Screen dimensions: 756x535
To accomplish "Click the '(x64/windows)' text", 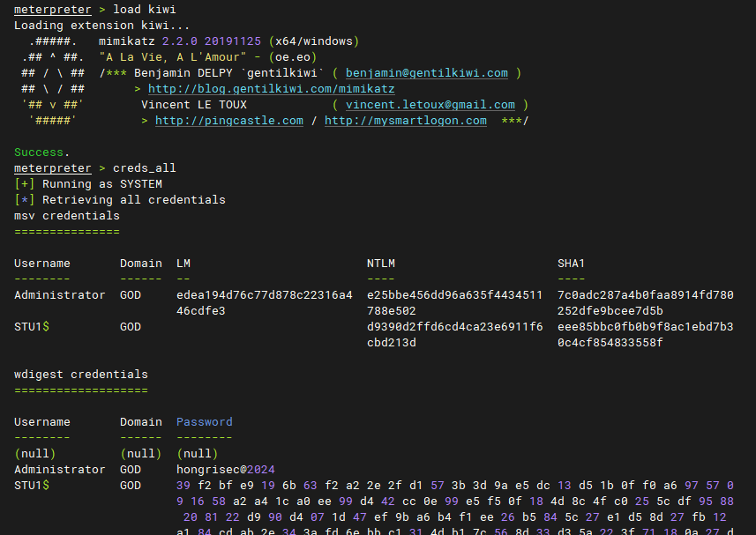I will (x=314, y=41).
